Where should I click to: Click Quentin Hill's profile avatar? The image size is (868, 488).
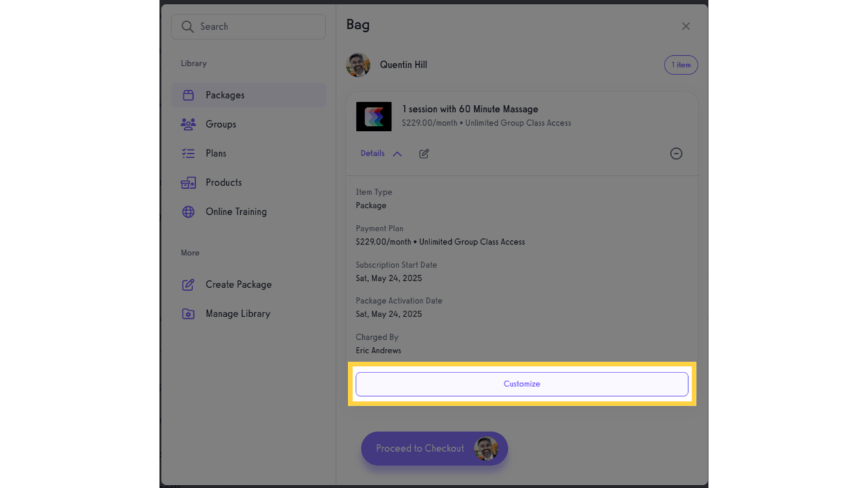point(358,64)
